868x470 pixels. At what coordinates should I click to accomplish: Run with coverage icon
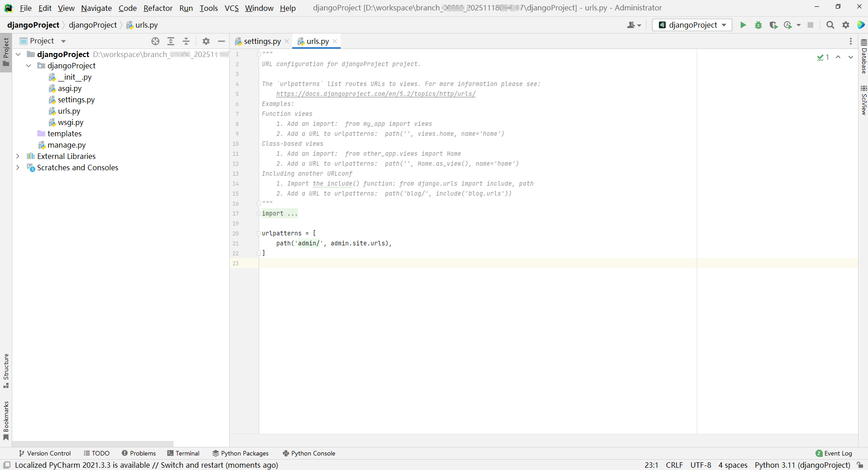(773, 25)
